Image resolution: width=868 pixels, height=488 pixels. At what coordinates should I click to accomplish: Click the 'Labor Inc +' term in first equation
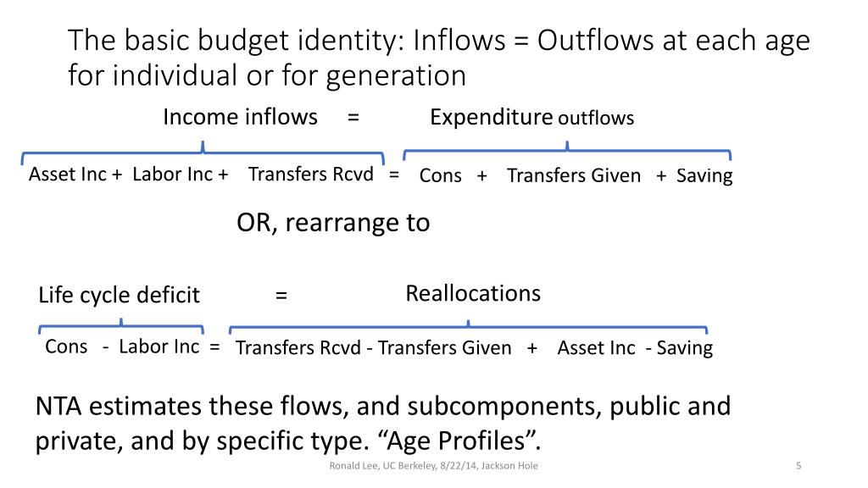coord(181,175)
